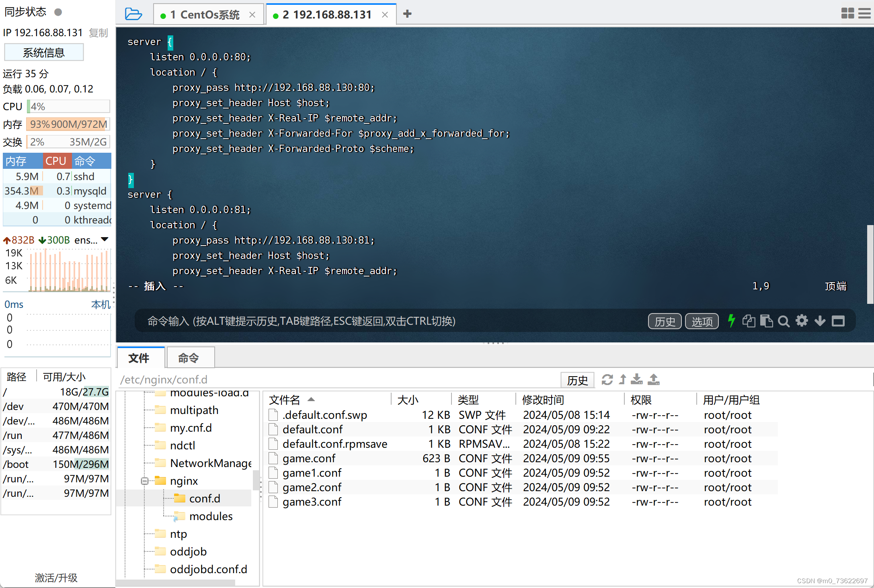Copy the IP address with 复制

[x=98, y=33]
